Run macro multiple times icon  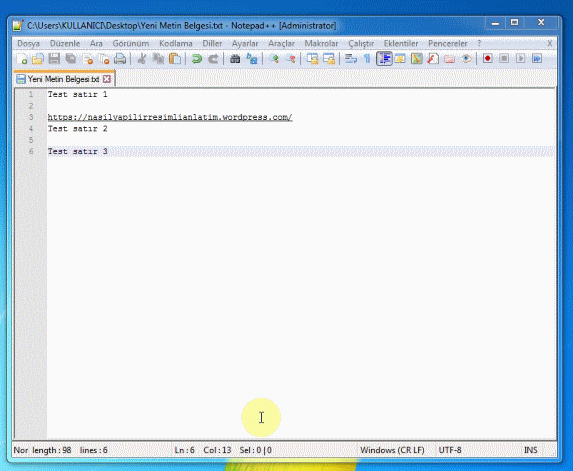click(x=537, y=58)
